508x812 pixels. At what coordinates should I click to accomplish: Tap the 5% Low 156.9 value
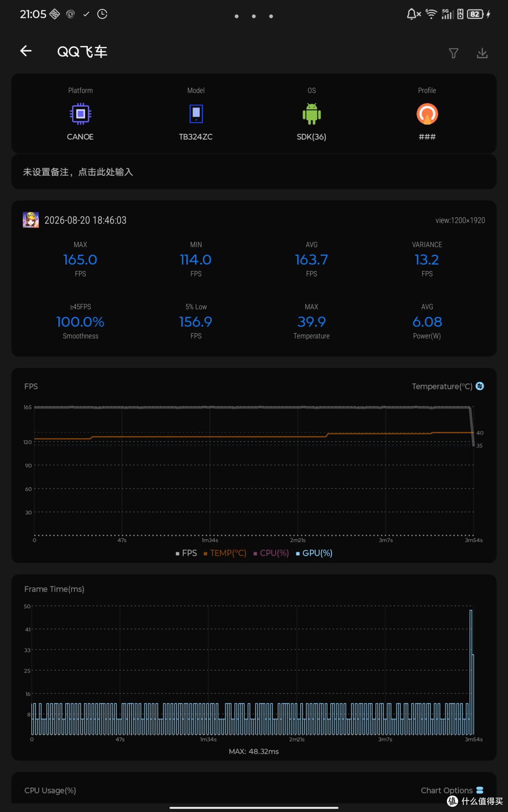click(x=196, y=322)
